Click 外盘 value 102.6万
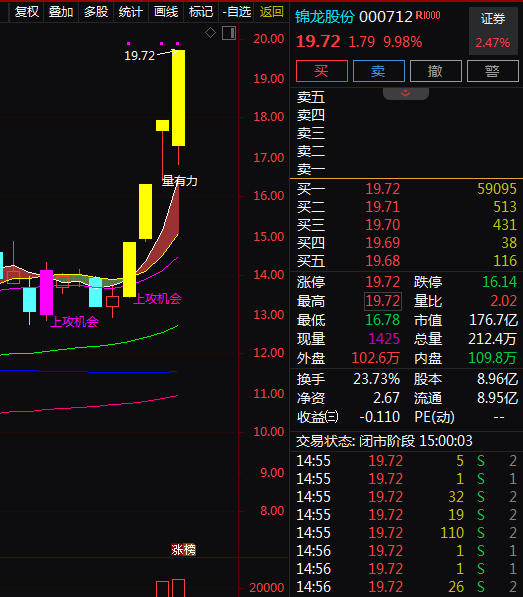Image resolution: width=523 pixels, height=597 pixels. [x=376, y=358]
